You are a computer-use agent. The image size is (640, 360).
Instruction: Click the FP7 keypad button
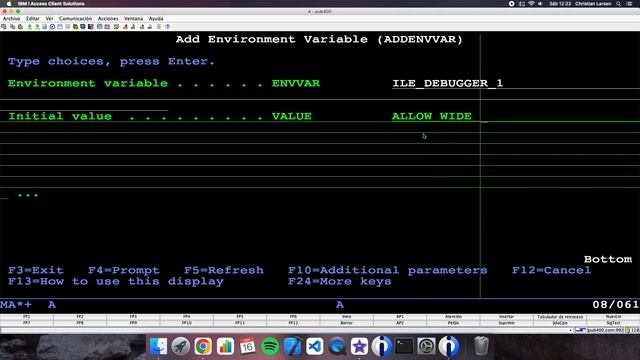(x=27, y=323)
